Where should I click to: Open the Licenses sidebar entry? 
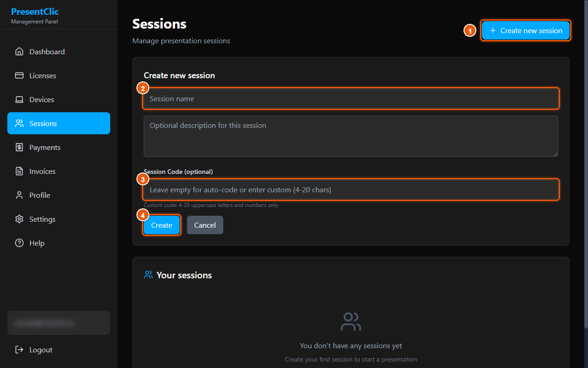(x=59, y=75)
